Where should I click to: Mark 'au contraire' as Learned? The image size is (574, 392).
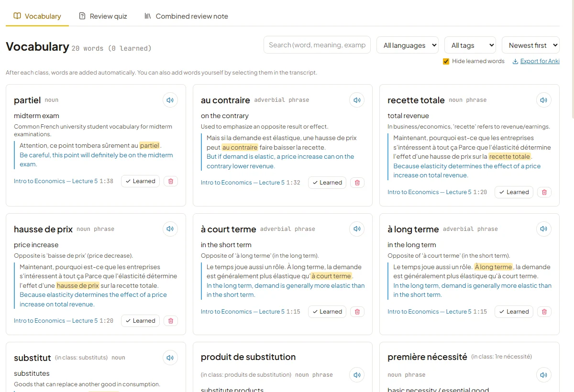[x=327, y=183]
